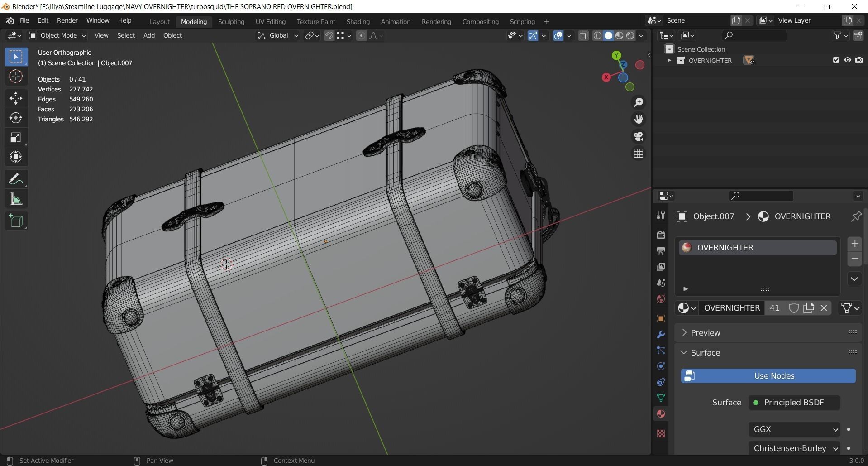Click the Use Nodes button
This screenshot has width=868, height=466.
coord(768,376)
